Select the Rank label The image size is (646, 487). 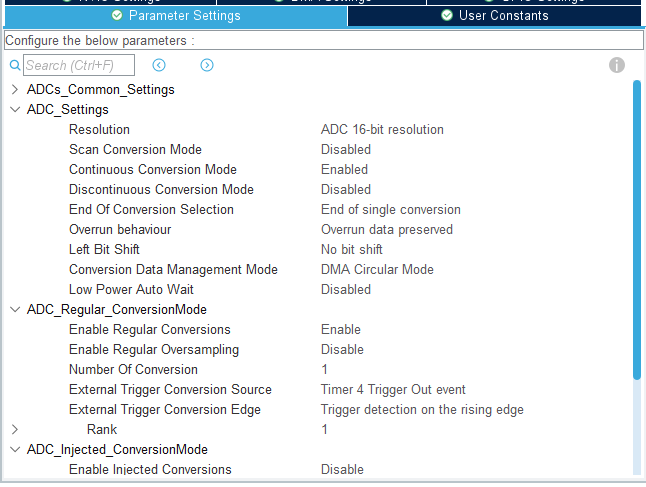(x=102, y=429)
